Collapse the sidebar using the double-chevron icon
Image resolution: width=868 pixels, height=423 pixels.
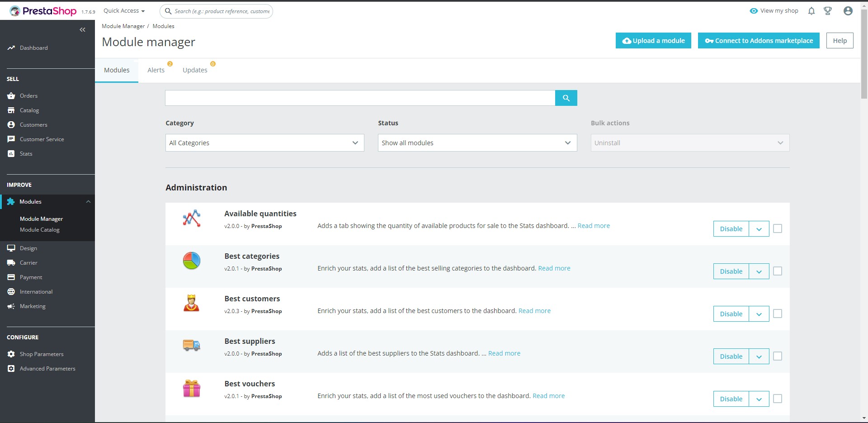[83, 29]
